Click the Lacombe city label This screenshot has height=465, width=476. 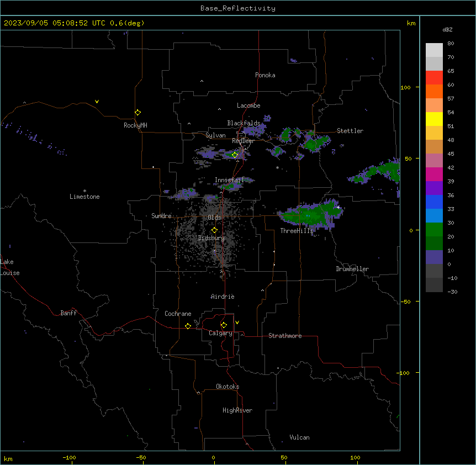248,105
